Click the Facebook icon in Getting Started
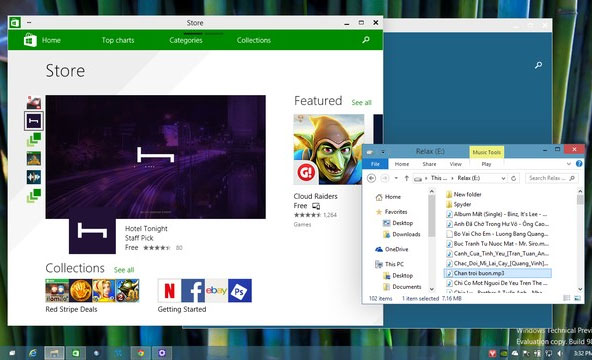The height and width of the screenshot is (360, 592). [x=193, y=291]
